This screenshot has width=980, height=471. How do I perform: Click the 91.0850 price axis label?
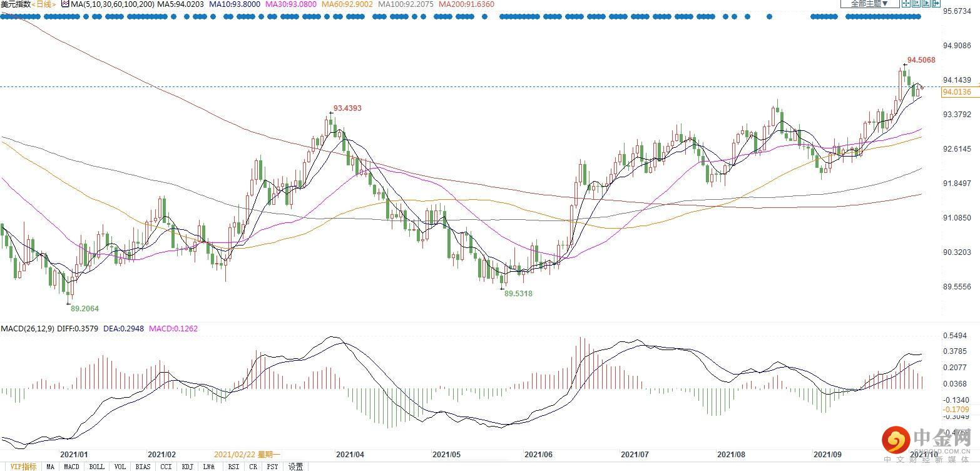point(957,218)
